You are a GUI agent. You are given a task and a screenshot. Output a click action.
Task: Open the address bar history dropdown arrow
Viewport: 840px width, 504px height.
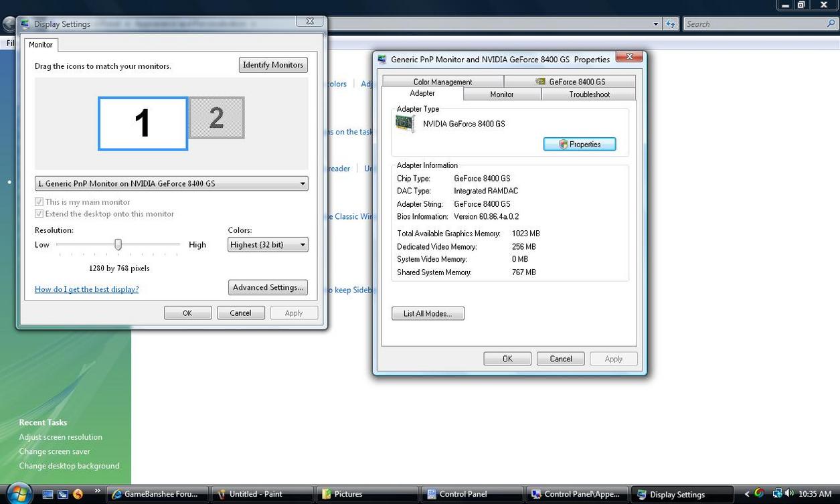656,24
